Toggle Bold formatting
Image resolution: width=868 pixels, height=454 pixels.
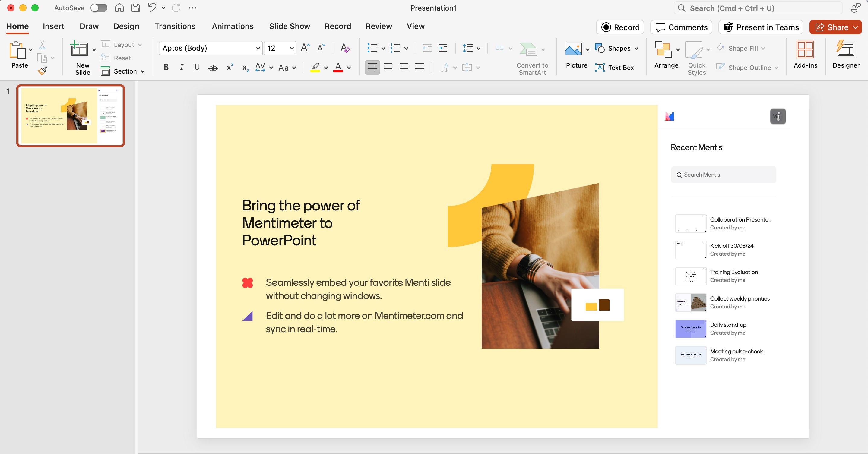pos(166,67)
